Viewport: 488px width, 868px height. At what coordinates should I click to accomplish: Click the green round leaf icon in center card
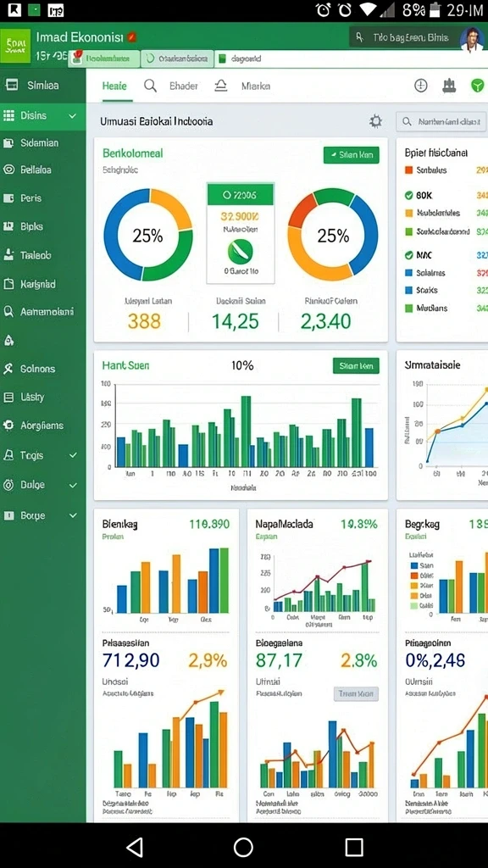(240, 252)
